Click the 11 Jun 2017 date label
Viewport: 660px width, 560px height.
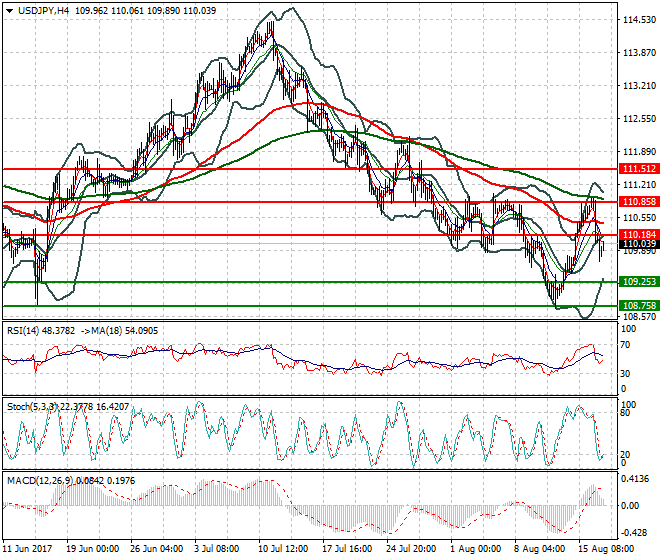(27, 549)
